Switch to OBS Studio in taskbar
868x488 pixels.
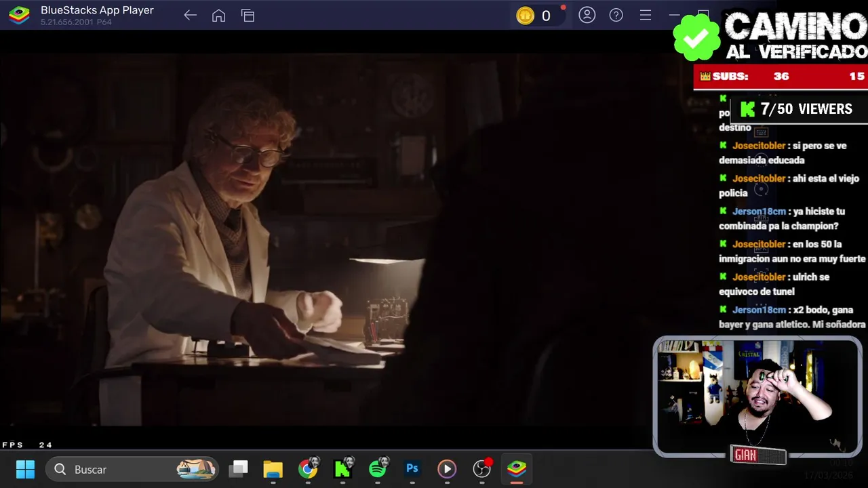[482, 468]
